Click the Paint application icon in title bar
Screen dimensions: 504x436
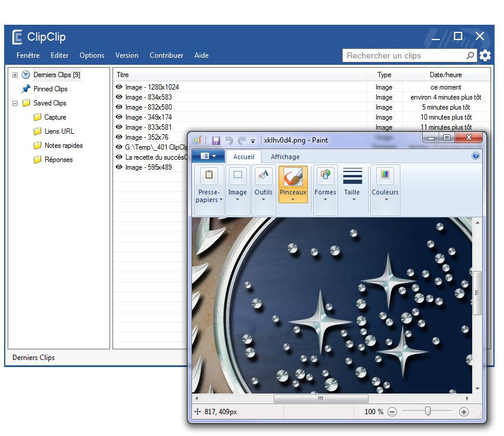(x=197, y=140)
